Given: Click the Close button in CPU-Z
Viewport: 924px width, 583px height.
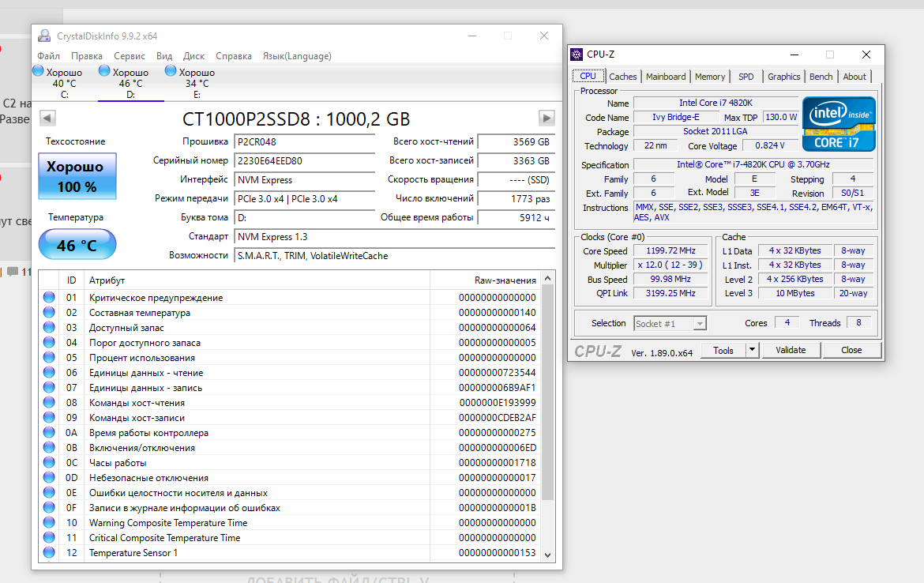Looking at the screenshot, I should [851, 350].
